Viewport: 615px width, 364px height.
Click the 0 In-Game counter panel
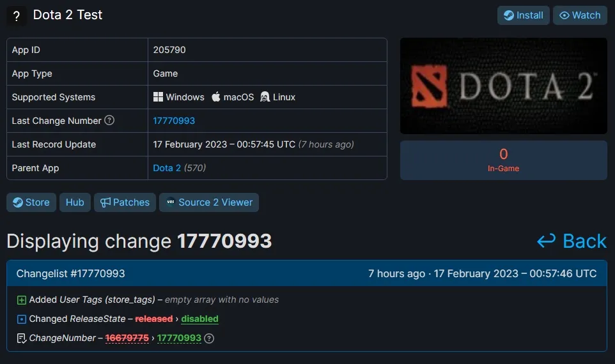pos(504,160)
